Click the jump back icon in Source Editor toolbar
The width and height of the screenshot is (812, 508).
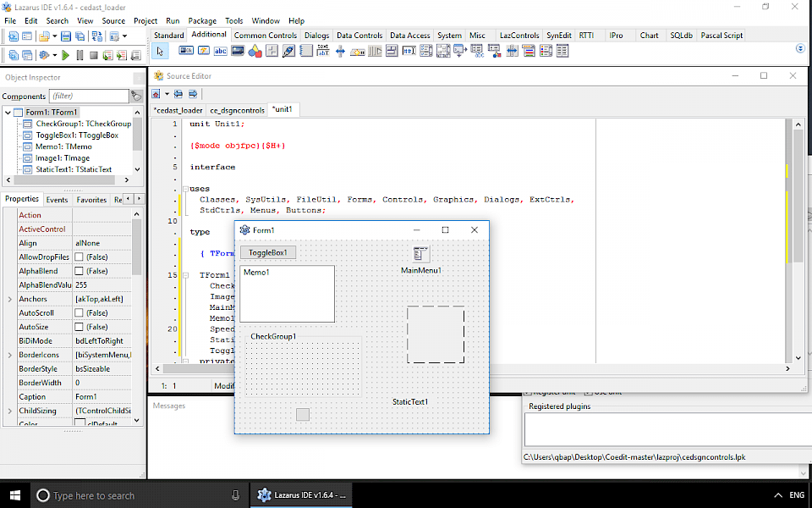pyautogui.click(x=178, y=94)
